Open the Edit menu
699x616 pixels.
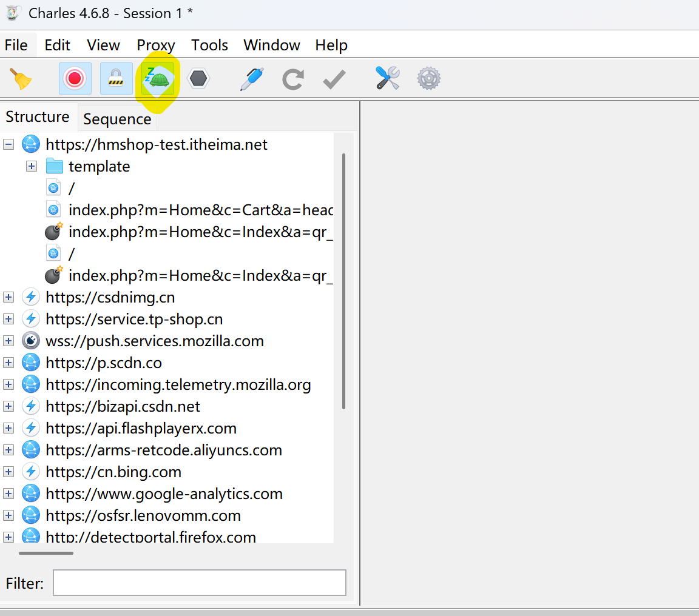57,45
